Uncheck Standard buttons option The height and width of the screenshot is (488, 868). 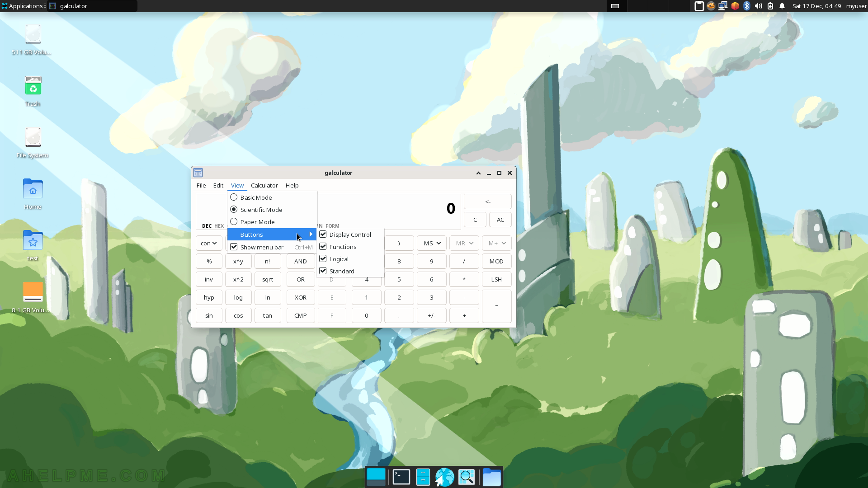point(350,271)
